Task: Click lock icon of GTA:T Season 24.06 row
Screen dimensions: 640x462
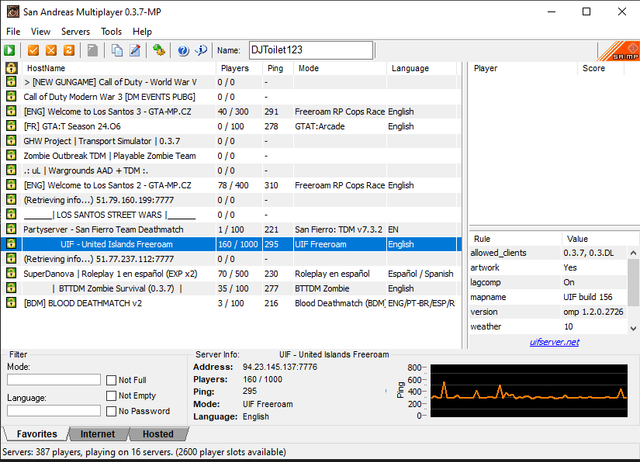Action: pyautogui.click(x=11, y=126)
